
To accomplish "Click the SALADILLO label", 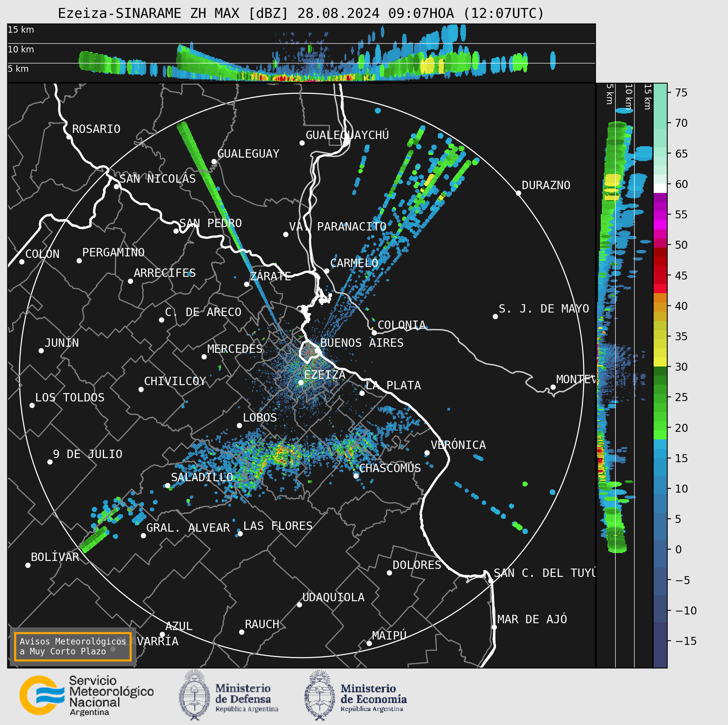I will pos(202,477).
